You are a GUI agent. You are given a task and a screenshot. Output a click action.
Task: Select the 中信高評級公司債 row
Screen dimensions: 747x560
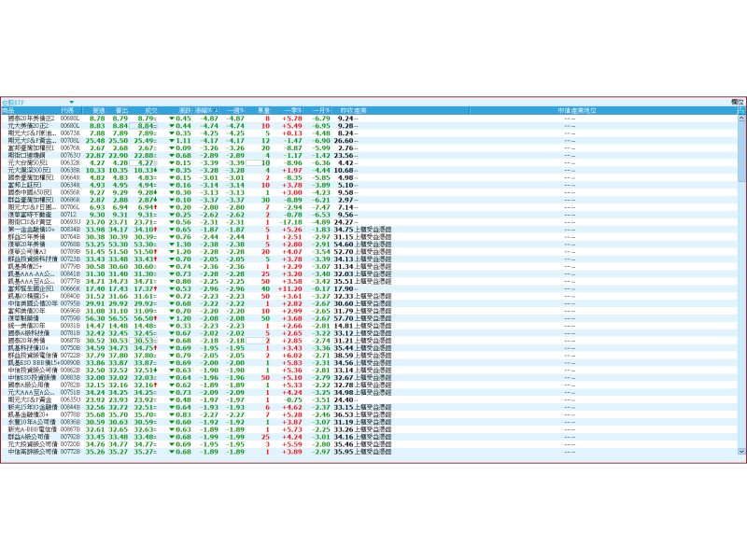pos(28,453)
